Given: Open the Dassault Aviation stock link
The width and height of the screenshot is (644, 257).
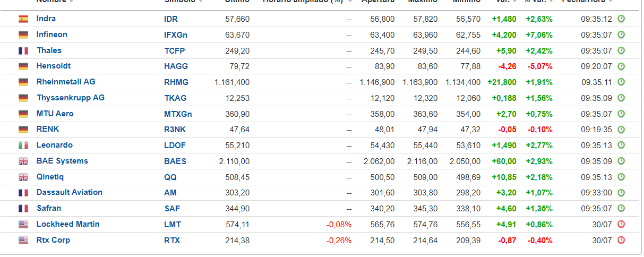Looking at the screenshot, I should tap(70, 192).
